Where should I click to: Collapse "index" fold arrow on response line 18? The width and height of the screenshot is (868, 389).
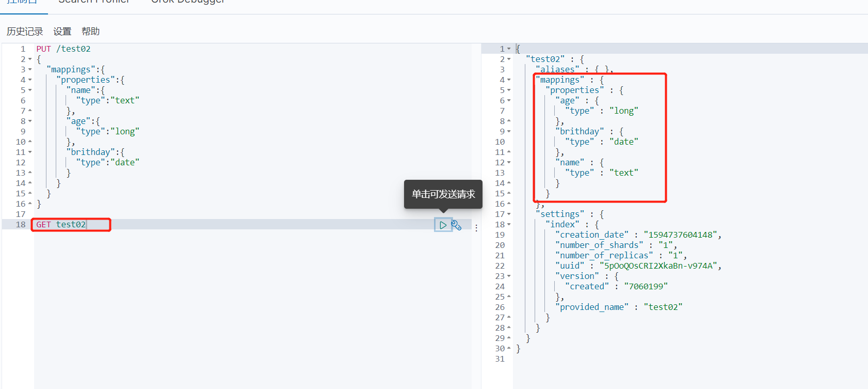(509, 225)
